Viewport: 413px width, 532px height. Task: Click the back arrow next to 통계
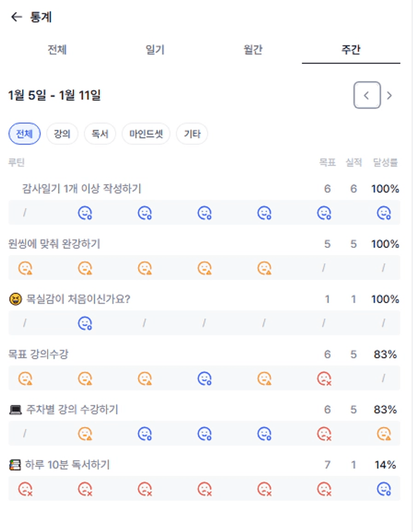click(16, 17)
